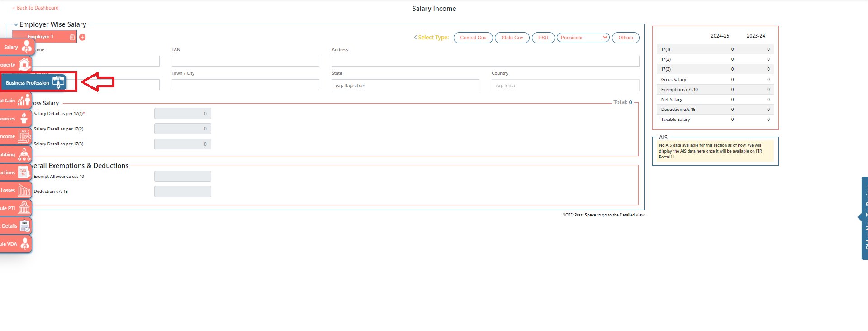Image resolution: width=868 pixels, height=331 pixels.
Task: Select the Net Salary summary row
Action: coord(715,100)
